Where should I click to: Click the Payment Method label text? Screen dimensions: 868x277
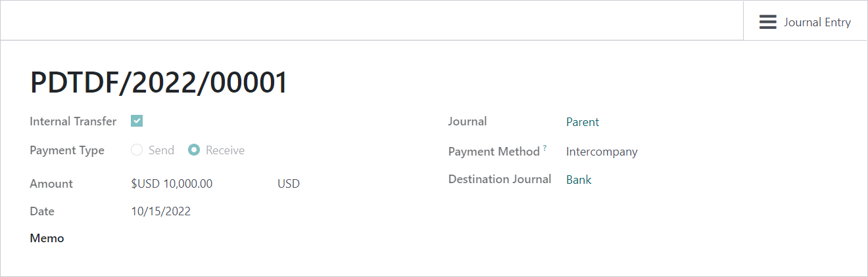pyautogui.click(x=494, y=152)
